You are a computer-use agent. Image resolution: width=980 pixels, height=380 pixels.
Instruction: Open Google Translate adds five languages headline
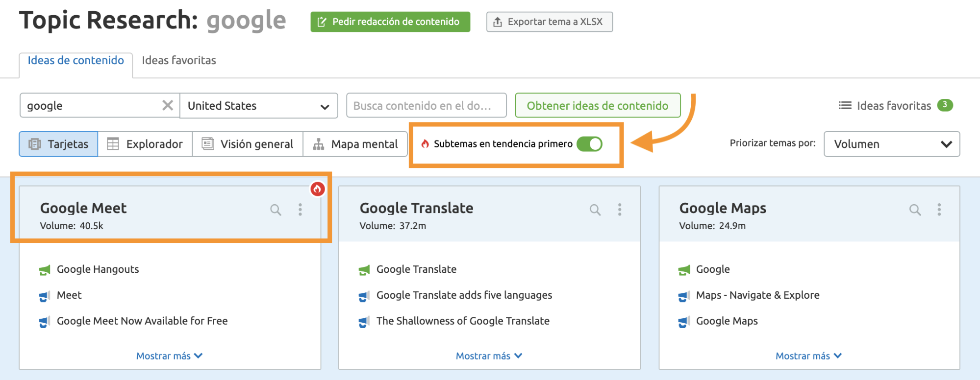point(464,295)
